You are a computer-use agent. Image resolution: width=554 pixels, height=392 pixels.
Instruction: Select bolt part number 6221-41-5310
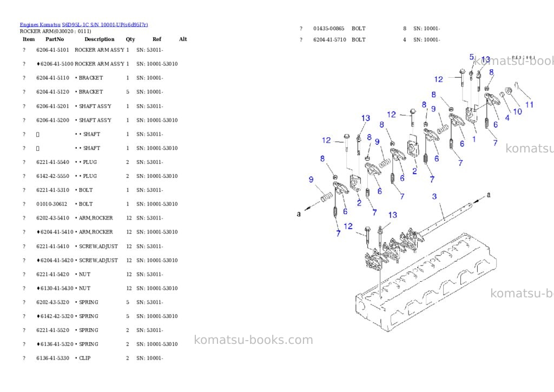(x=52, y=190)
